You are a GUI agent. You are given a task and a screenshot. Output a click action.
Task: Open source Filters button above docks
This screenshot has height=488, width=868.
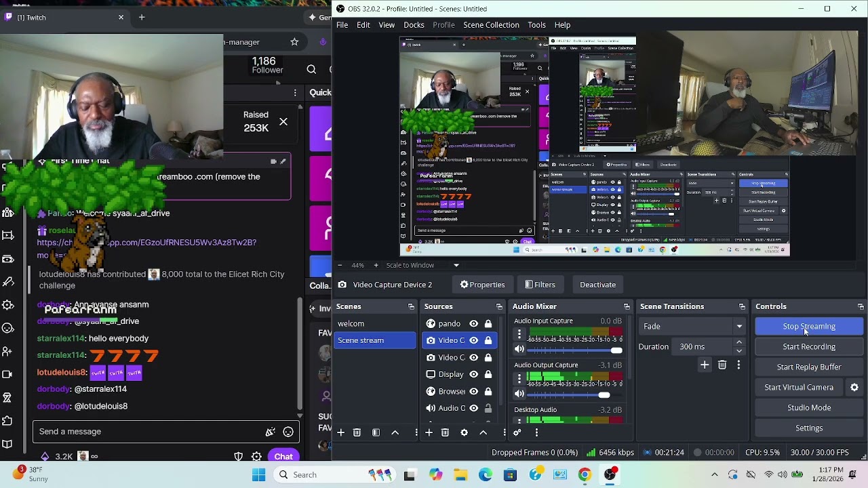(x=540, y=285)
